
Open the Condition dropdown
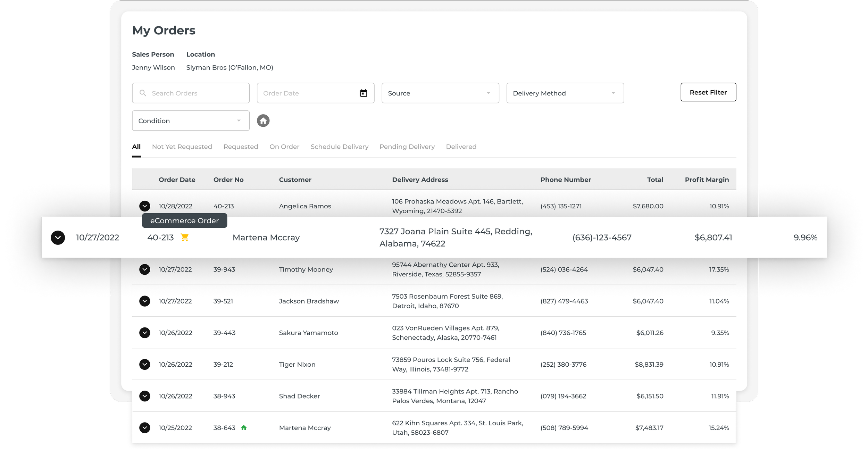190,120
